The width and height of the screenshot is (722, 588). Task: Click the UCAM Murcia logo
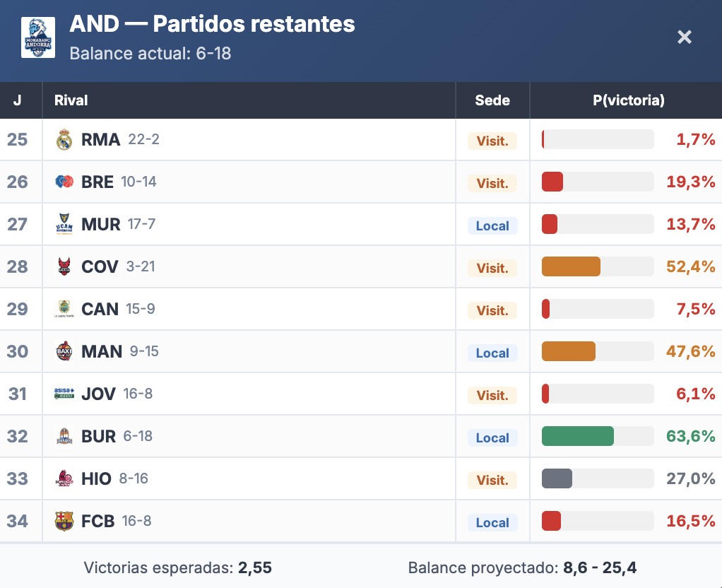(64, 225)
